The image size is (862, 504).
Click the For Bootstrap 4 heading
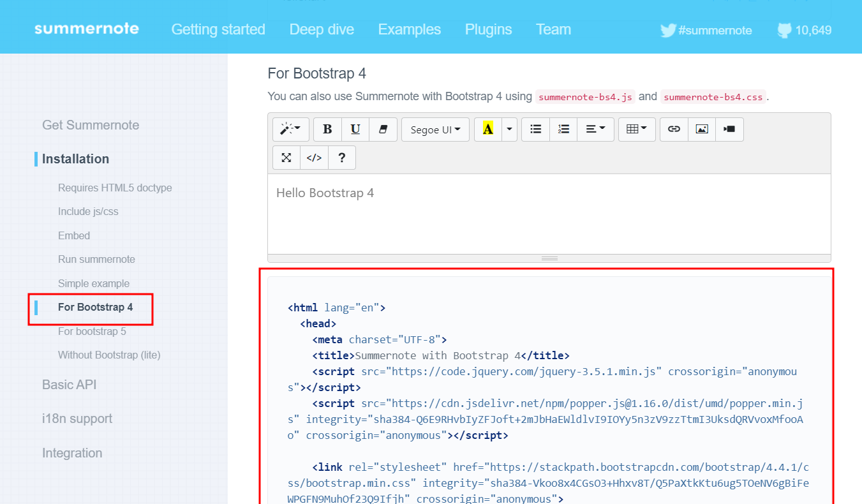point(317,73)
